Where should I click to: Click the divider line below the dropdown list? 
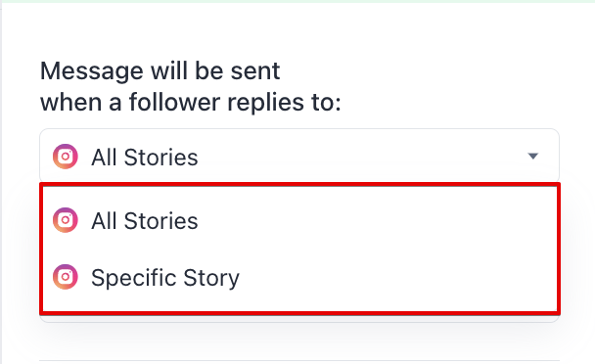(299, 360)
